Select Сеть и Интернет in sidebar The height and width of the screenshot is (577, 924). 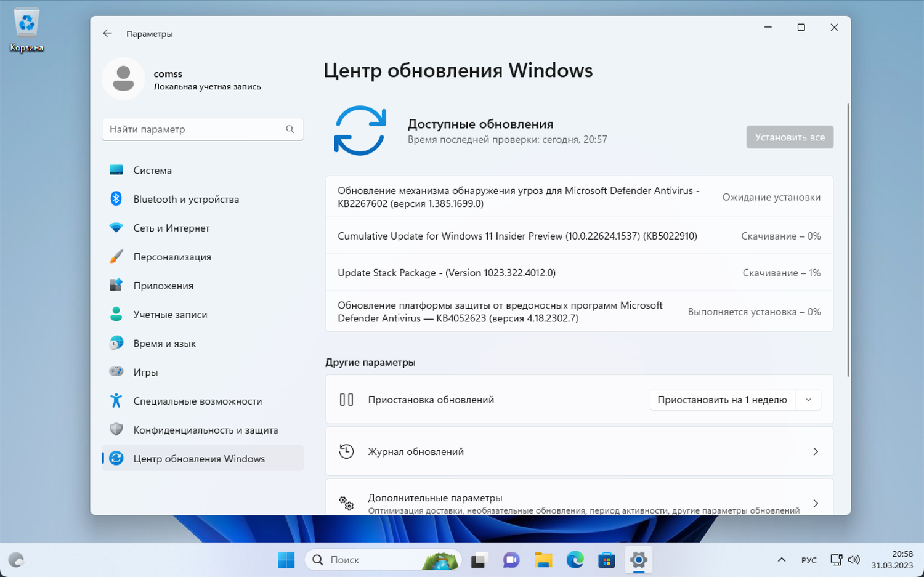coord(203,228)
